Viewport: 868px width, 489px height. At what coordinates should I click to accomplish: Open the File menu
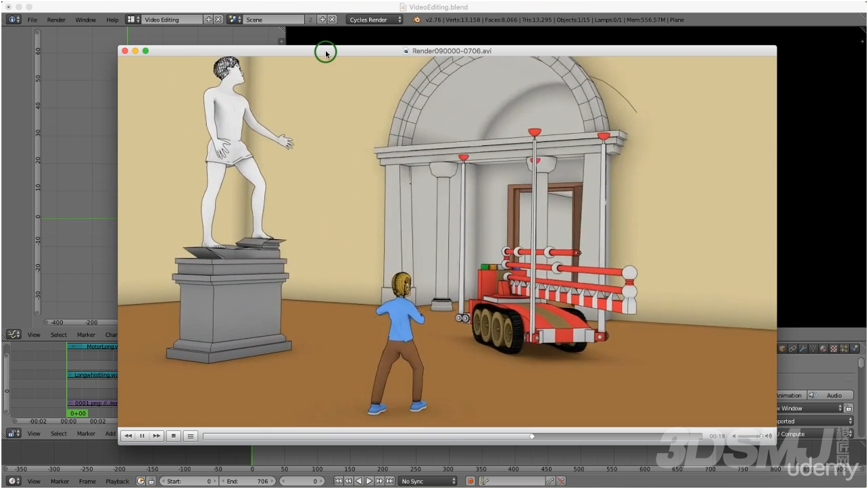coord(32,20)
